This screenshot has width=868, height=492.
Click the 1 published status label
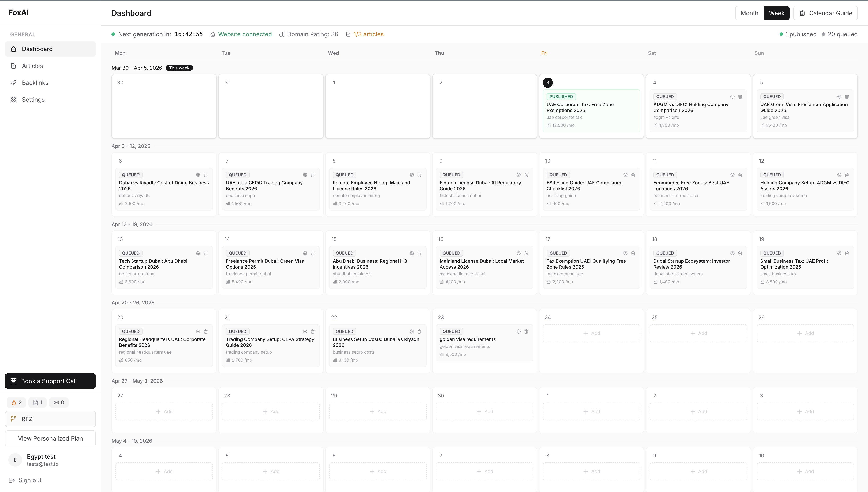point(798,34)
